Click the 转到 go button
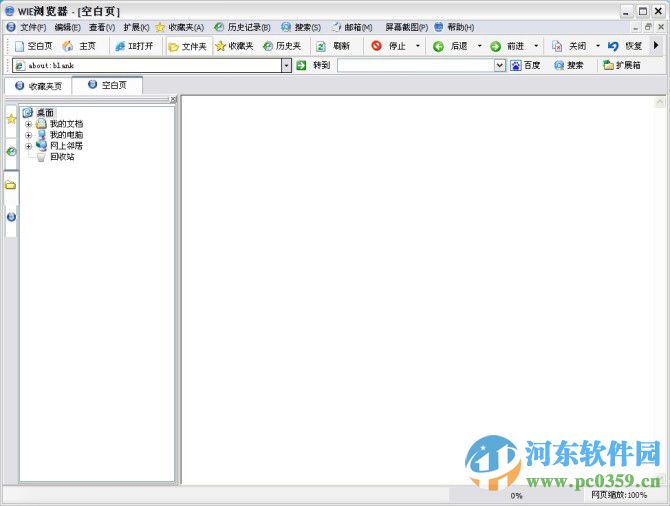The width and height of the screenshot is (670, 506). 313,65
